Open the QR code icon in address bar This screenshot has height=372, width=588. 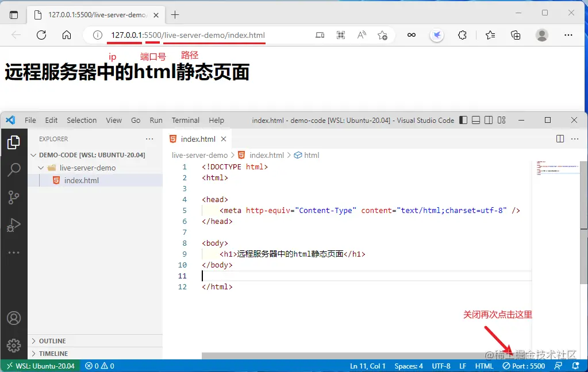point(340,35)
